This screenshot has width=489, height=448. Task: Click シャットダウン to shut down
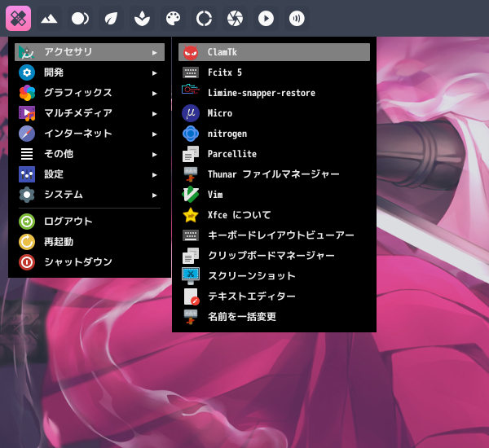(x=77, y=262)
